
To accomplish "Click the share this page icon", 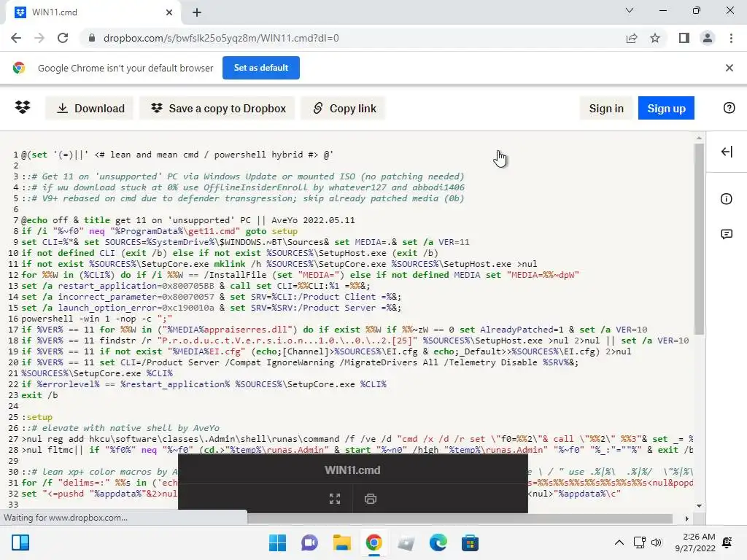I will pyautogui.click(x=632, y=38).
